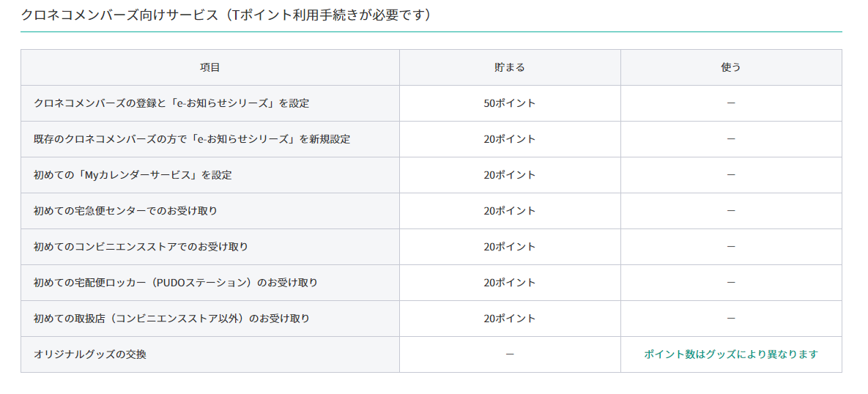Click the green ポイント数はグッズにより異なります link
Image resolution: width=868 pixels, height=394 pixels.
tap(730, 354)
